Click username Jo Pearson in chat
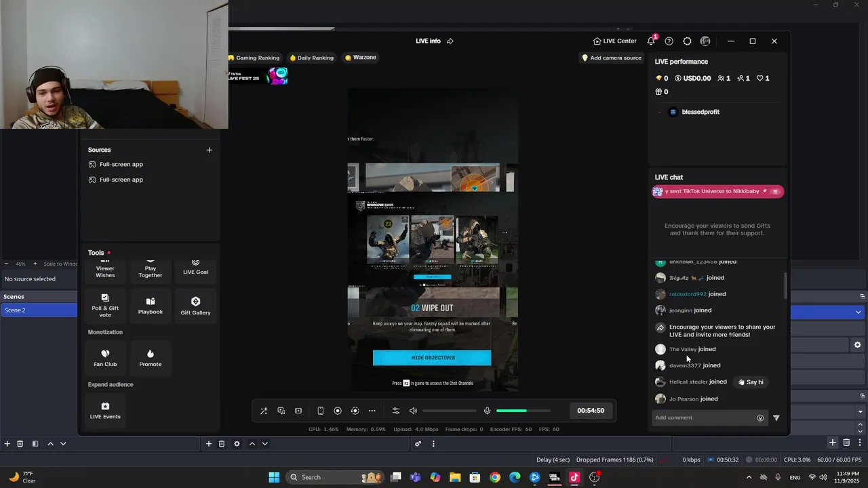Screen dimensions: 868x488 point(684,399)
